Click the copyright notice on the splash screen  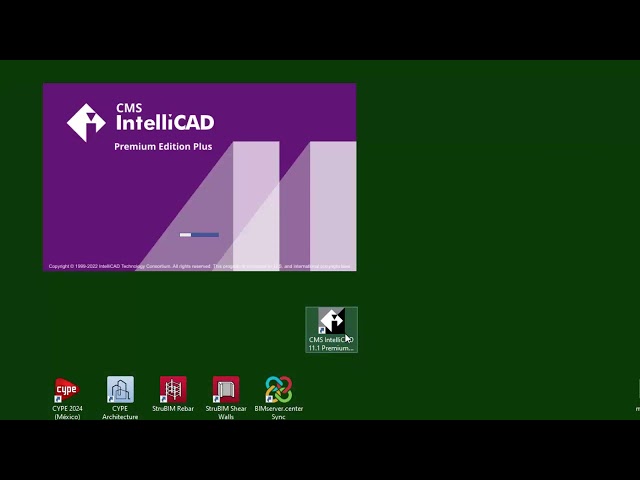(199, 266)
